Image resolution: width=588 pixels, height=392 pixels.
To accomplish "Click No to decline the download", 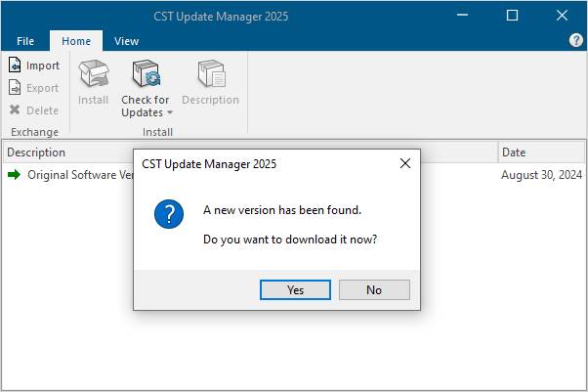I will click(x=374, y=290).
